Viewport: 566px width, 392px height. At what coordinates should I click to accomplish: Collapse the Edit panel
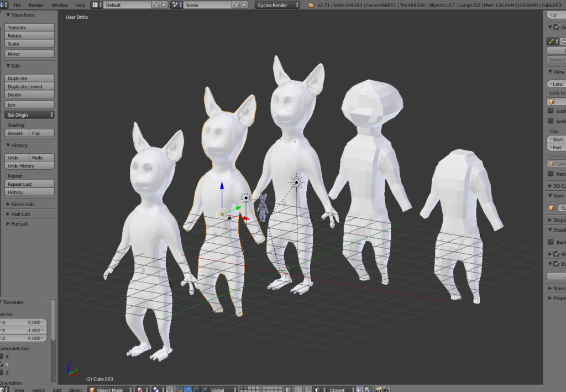tap(8, 66)
